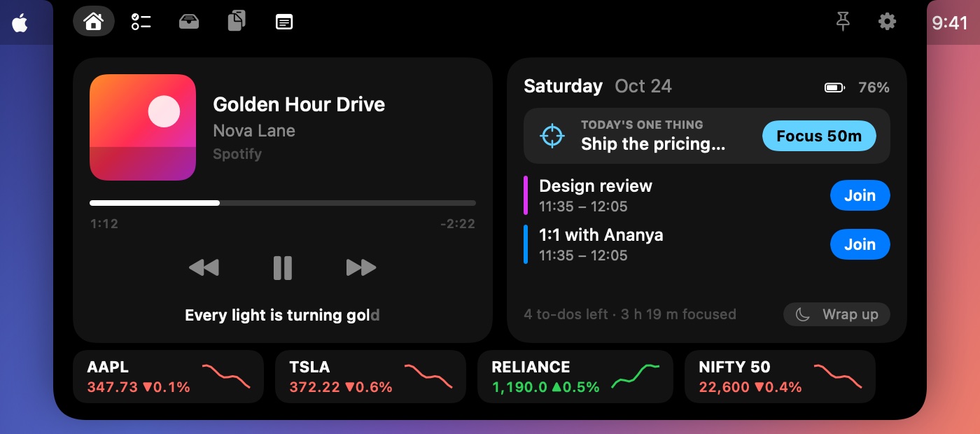The height and width of the screenshot is (434, 980).
Task: Click the green RELIANCE sparkline chart
Action: coord(636,377)
